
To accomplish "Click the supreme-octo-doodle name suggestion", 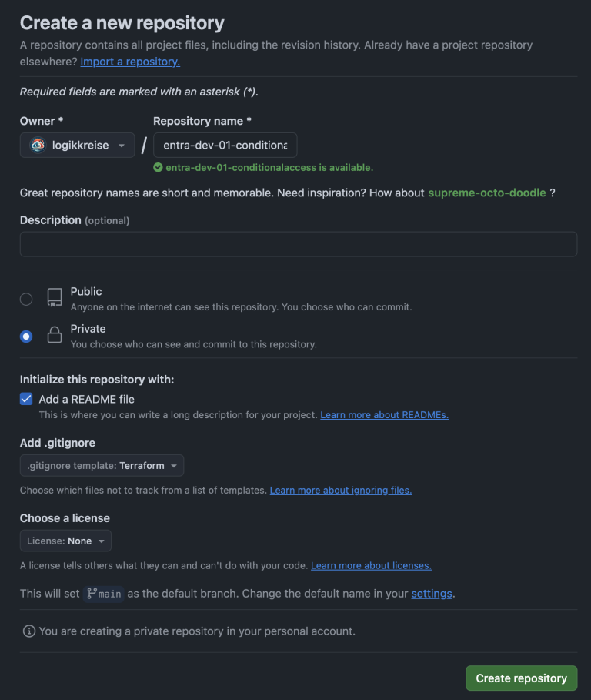I will tap(486, 193).
